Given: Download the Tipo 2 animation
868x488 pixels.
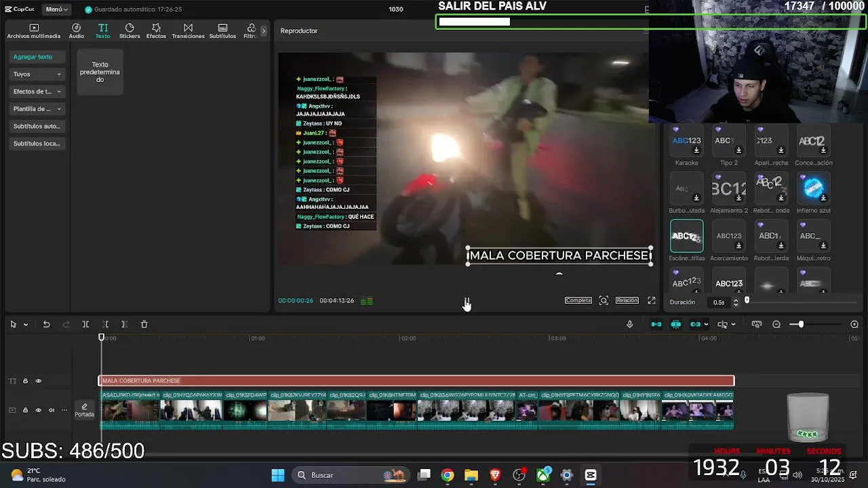Looking at the screenshot, I should (738, 150).
